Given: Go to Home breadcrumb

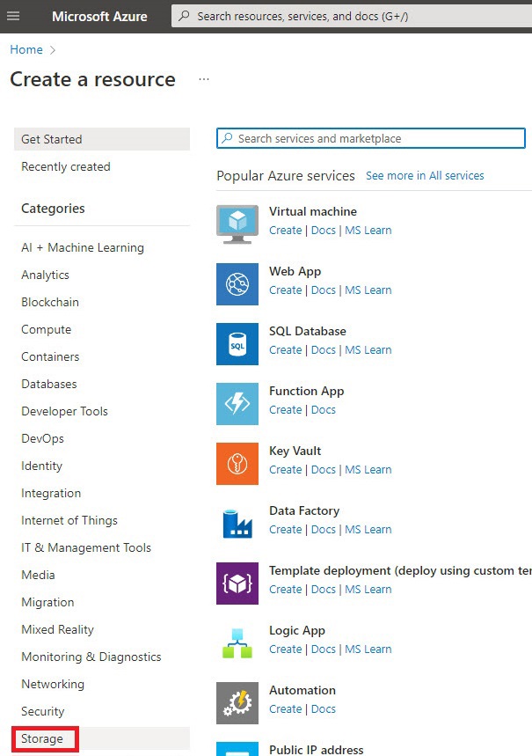Looking at the screenshot, I should pos(26,49).
